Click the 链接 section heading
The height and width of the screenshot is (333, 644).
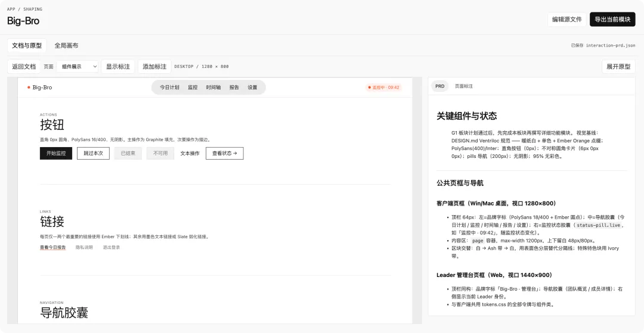point(52,222)
